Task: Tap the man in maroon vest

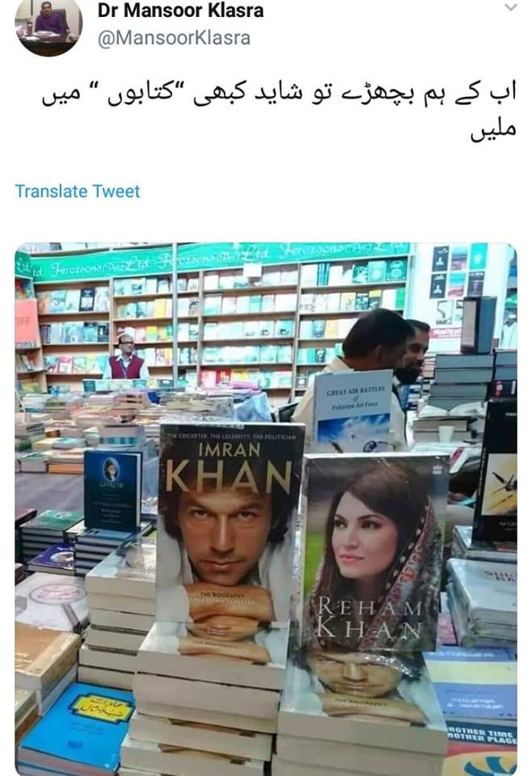Action: point(126,357)
